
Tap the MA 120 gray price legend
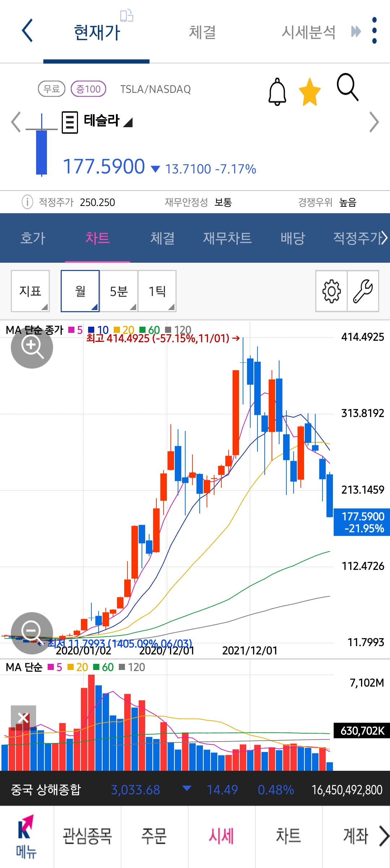178,330
